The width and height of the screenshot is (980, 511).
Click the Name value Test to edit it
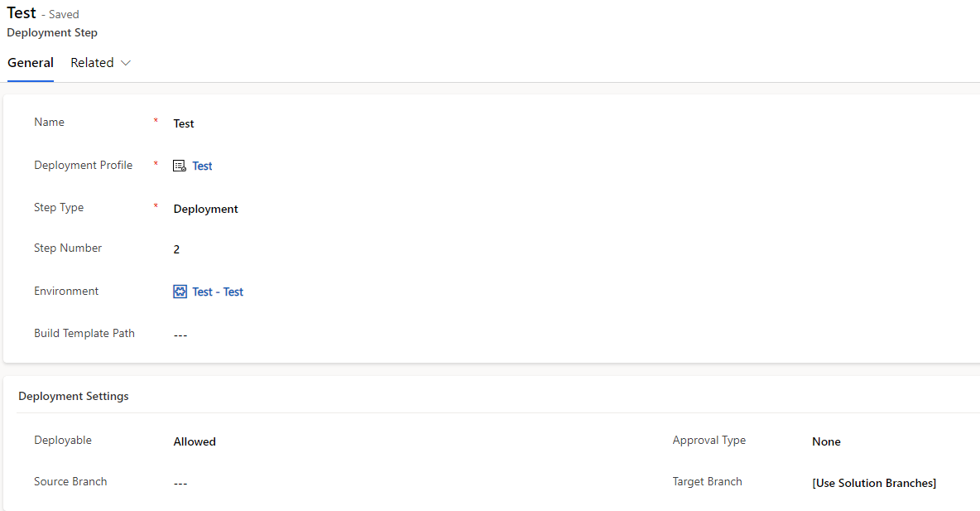pyautogui.click(x=184, y=123)
